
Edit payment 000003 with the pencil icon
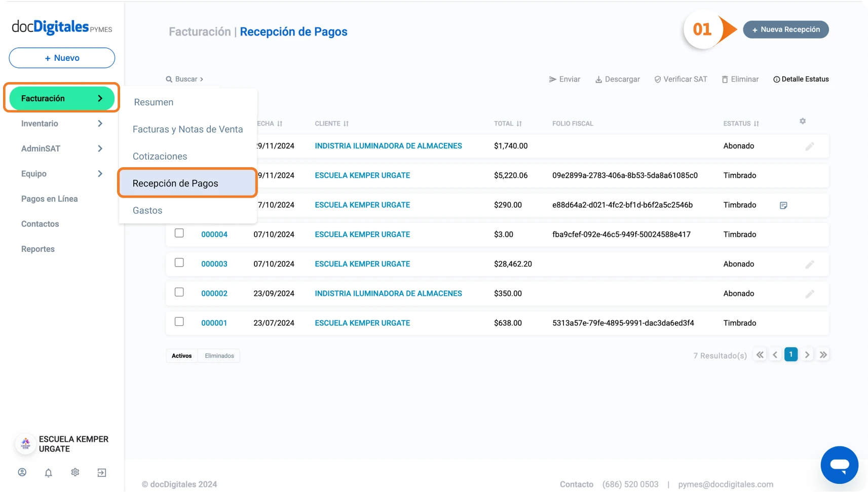point(810,264)
